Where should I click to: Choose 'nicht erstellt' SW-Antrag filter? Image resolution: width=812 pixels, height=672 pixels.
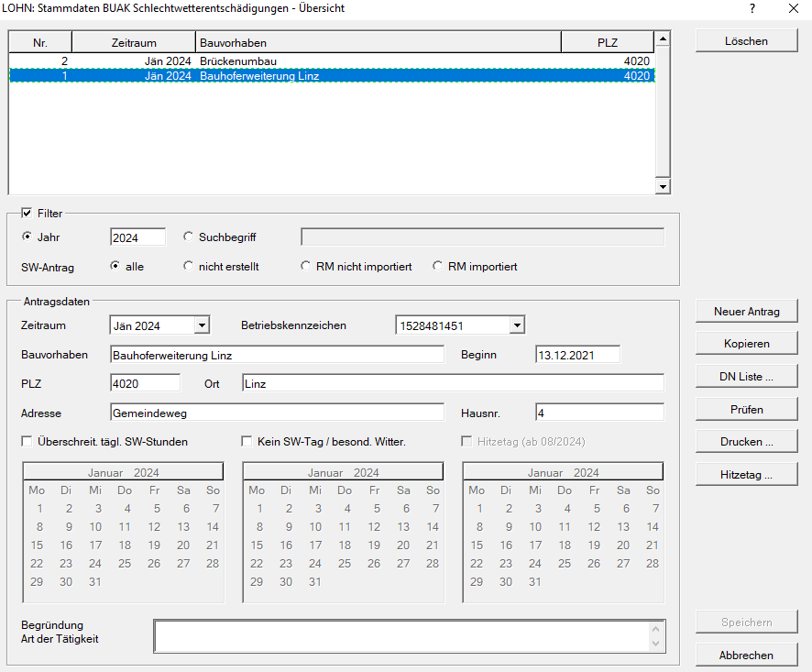point(189,267)
